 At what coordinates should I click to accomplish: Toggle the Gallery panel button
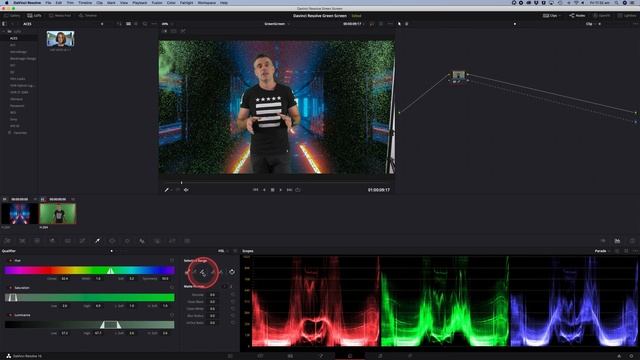[x=12, y=16]
